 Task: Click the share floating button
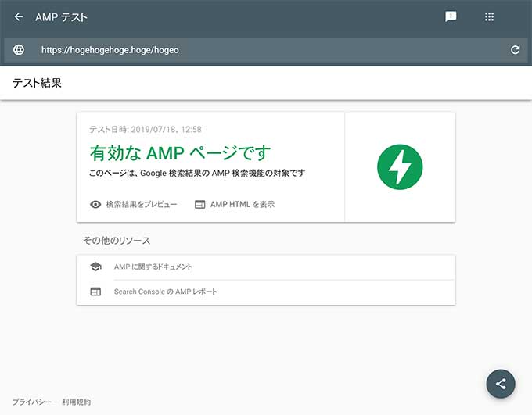[501, 384]
